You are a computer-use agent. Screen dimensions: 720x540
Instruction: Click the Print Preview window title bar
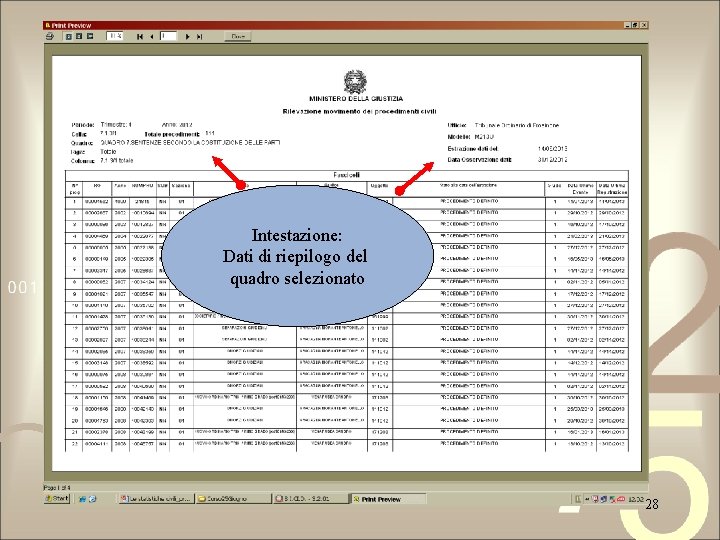point(345,25)
